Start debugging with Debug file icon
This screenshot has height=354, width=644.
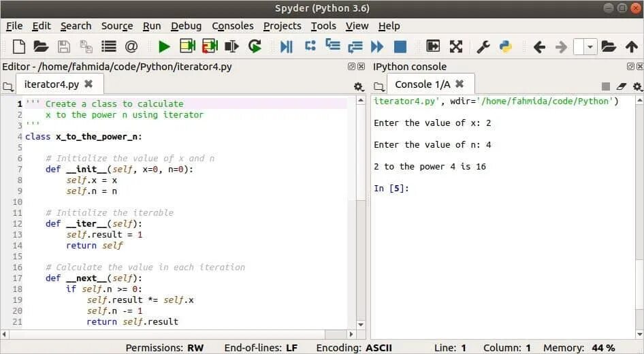[287, 46]
